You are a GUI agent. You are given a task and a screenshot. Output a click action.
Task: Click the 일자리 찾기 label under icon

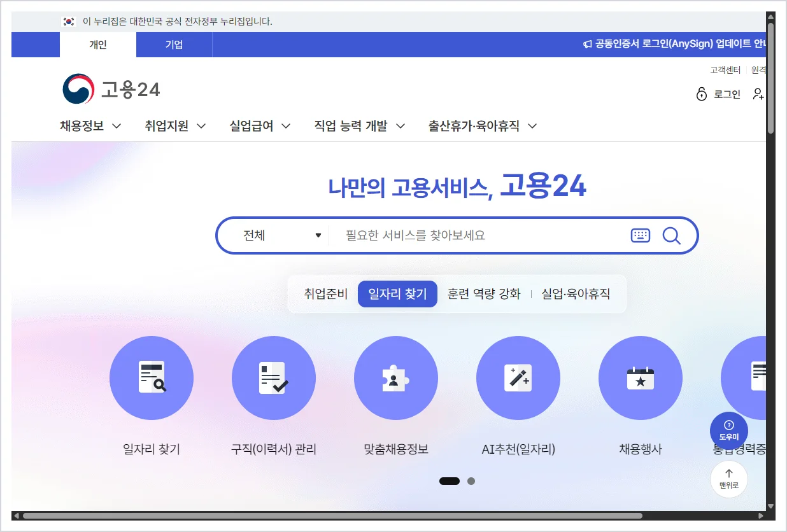[x=152, y=449]
